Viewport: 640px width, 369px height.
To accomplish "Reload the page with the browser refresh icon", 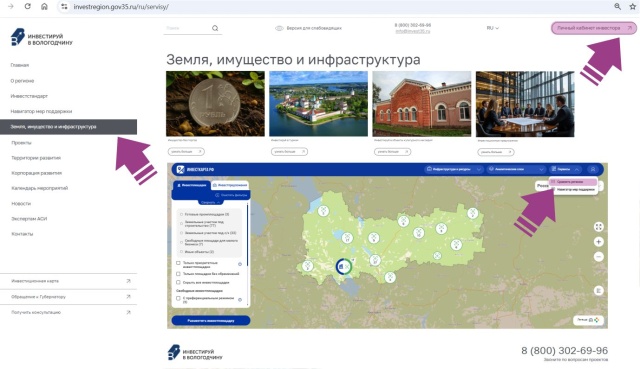I will tap(28, 7).
